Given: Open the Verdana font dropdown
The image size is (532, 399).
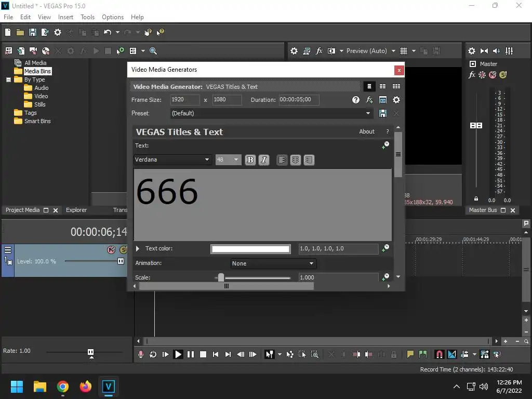Looking at the screenshot, I should (x=207, y=159).
